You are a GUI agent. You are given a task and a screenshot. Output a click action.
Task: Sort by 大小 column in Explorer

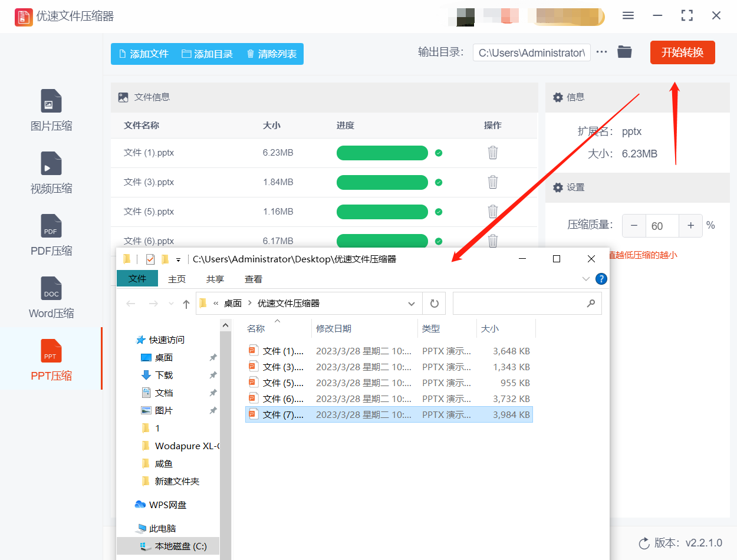pyautogui.click(x=506, y=328)
